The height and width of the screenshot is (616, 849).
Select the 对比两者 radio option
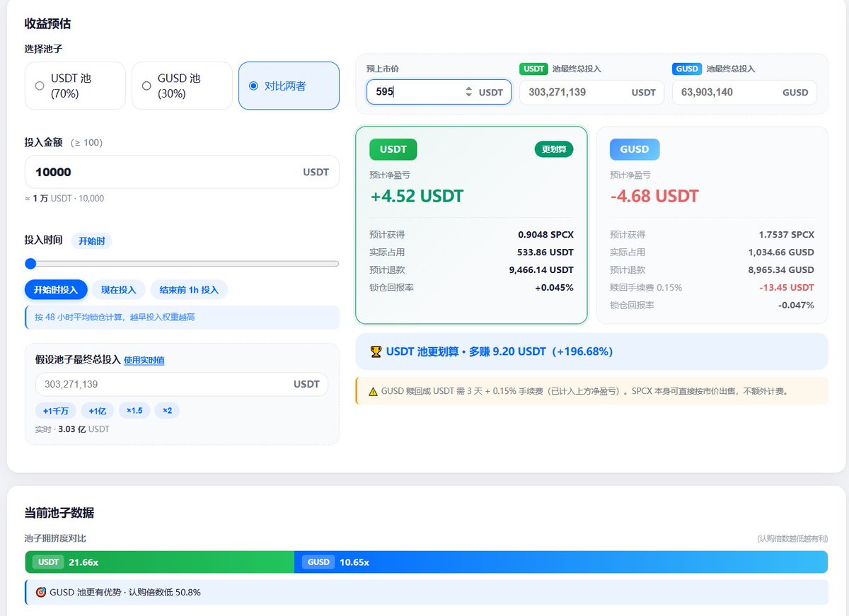point(289,86)
